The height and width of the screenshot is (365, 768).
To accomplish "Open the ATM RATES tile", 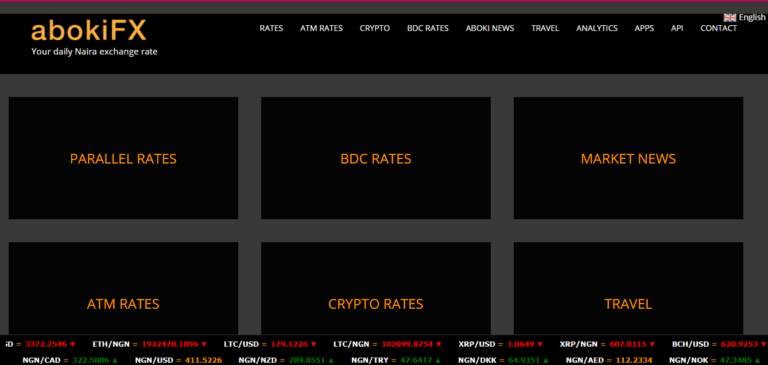I will pos(123,289).
